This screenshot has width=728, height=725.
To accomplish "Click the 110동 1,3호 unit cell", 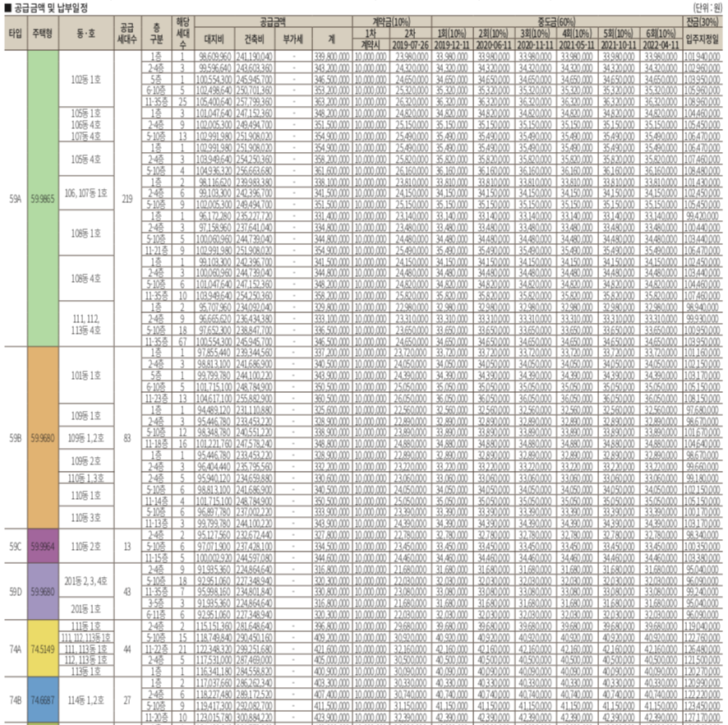I will pos(86,478).
